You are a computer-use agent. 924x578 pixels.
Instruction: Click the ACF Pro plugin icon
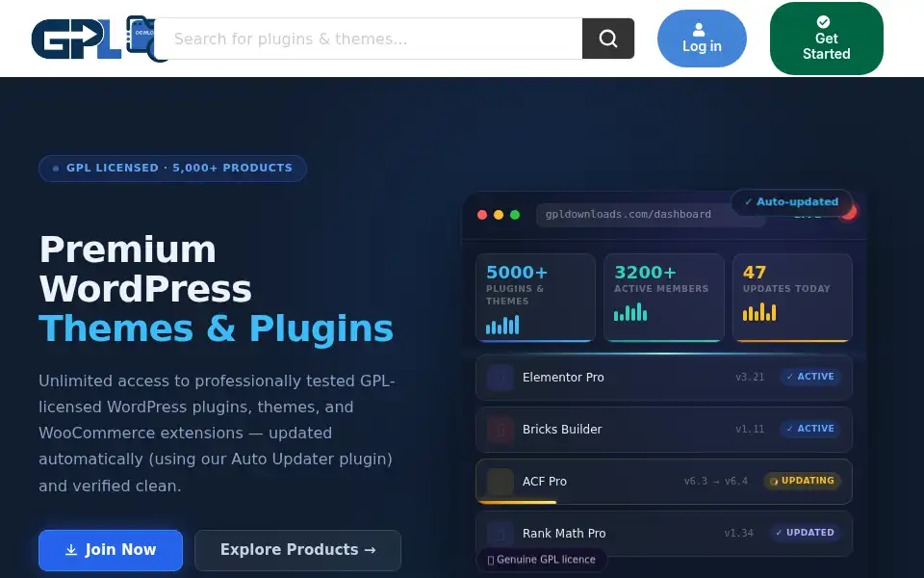(500, 482)
